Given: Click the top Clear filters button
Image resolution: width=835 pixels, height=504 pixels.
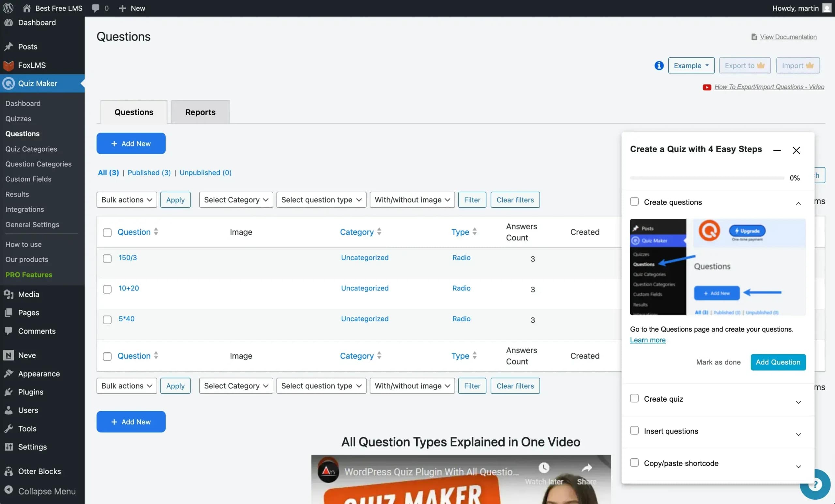Looking at the screenshot, I should pyautogui.click(x=515, y=200).
